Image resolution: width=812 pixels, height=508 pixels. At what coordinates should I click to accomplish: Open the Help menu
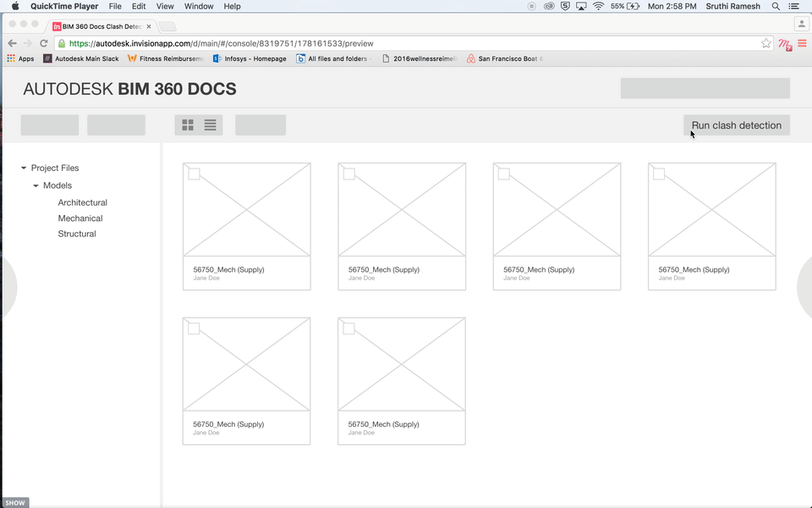pos(232,6)
